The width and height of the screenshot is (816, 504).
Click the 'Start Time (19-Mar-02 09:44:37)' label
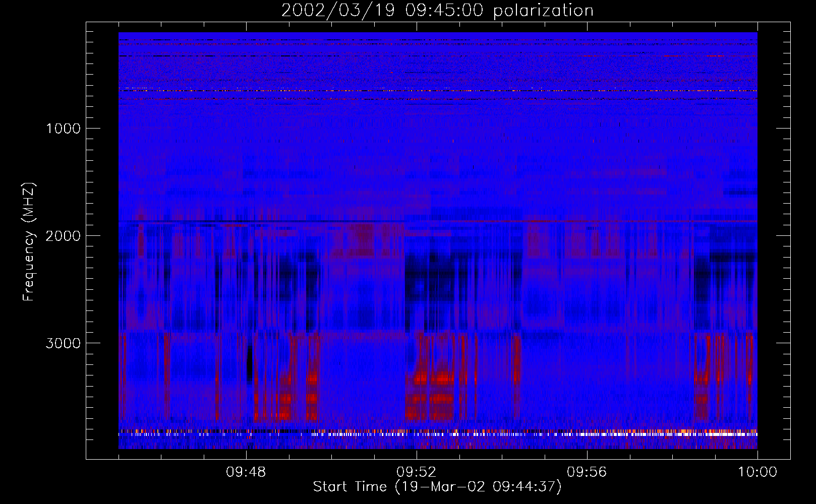click(437, 487)
